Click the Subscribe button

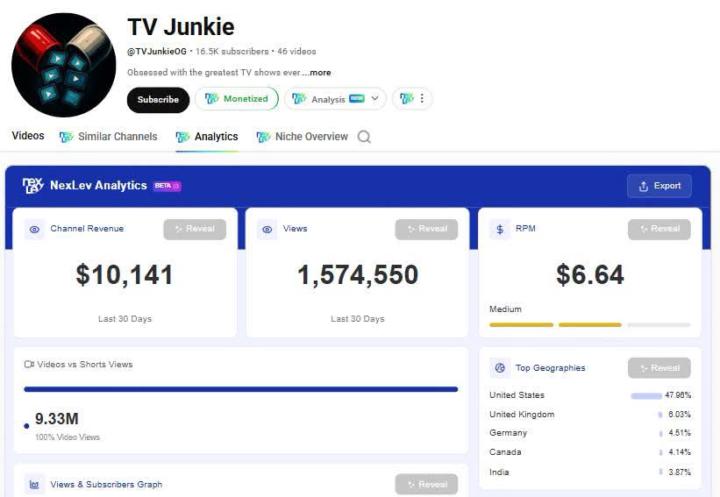(158, 100)
